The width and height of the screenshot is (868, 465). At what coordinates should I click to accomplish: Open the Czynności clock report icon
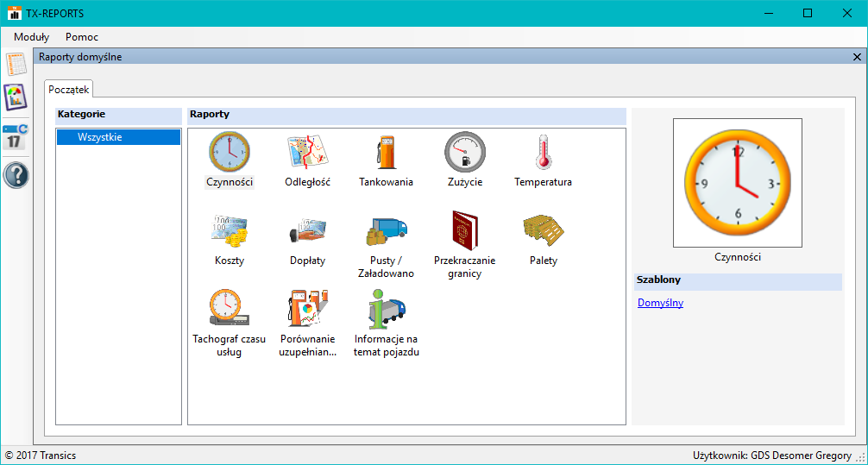(229, 153)
